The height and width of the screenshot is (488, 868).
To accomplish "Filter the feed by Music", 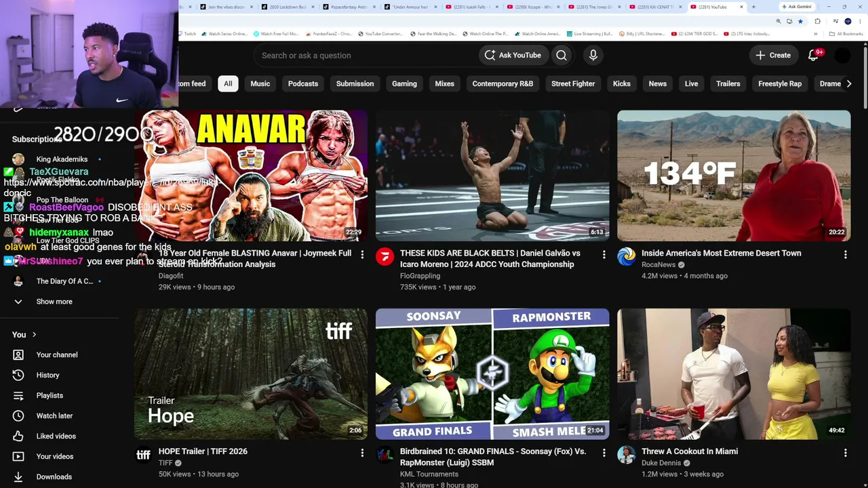I will click(x=260, y=83).
